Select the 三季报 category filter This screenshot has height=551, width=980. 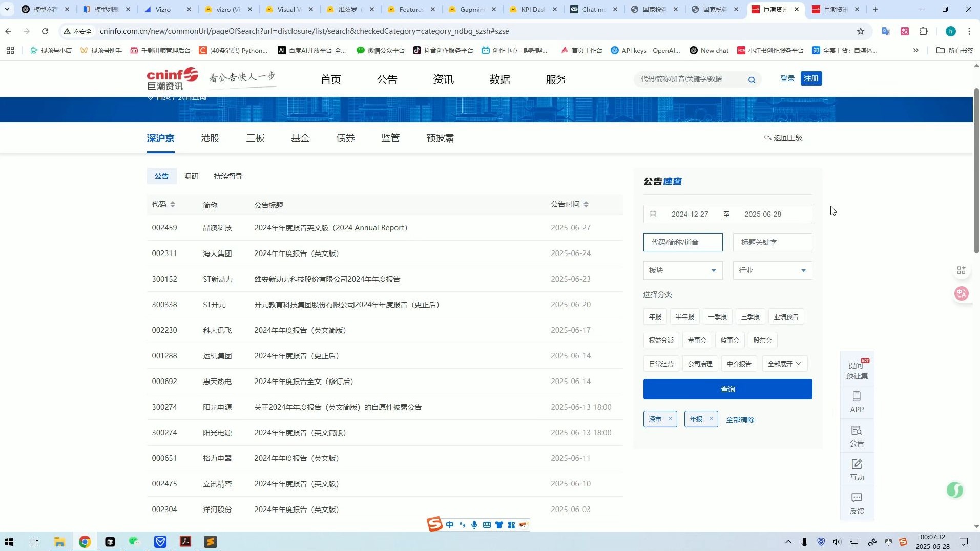point(750,316)
